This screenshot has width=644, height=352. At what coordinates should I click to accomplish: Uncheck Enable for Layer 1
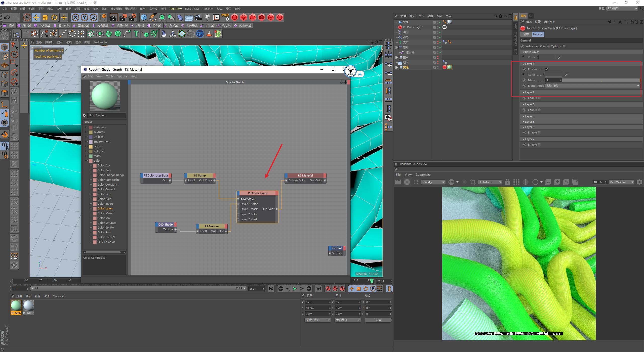(x=547, y=69)
